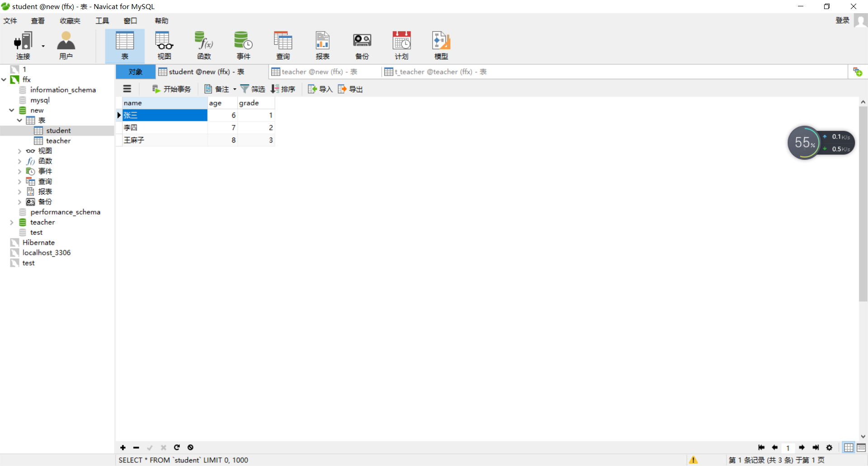Image resolution: width=868 pixels, height=466 pixels.
Task: Go to the last page of records
Action: (816, 447)
